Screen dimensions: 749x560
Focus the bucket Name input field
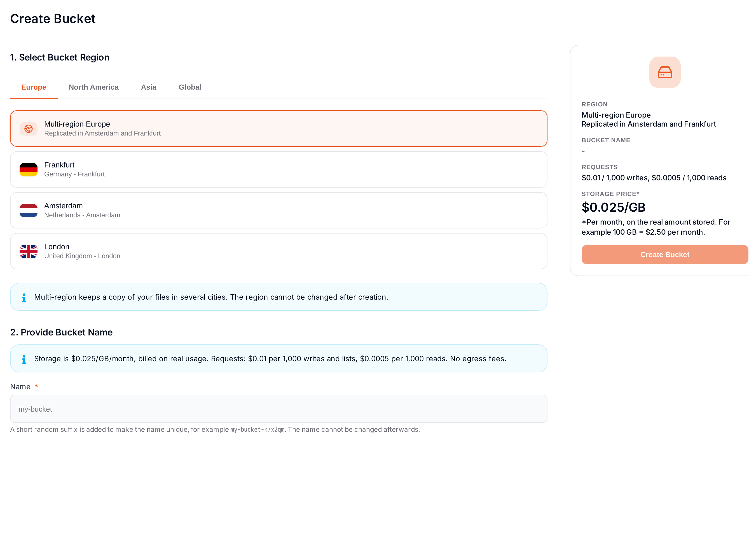tap(279, 409)
